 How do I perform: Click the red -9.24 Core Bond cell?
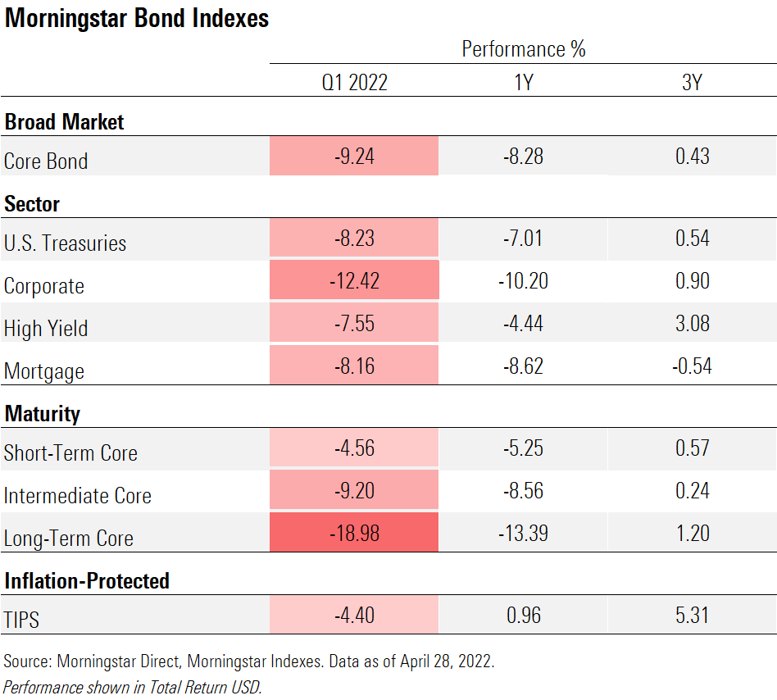(x=354, y=157)
